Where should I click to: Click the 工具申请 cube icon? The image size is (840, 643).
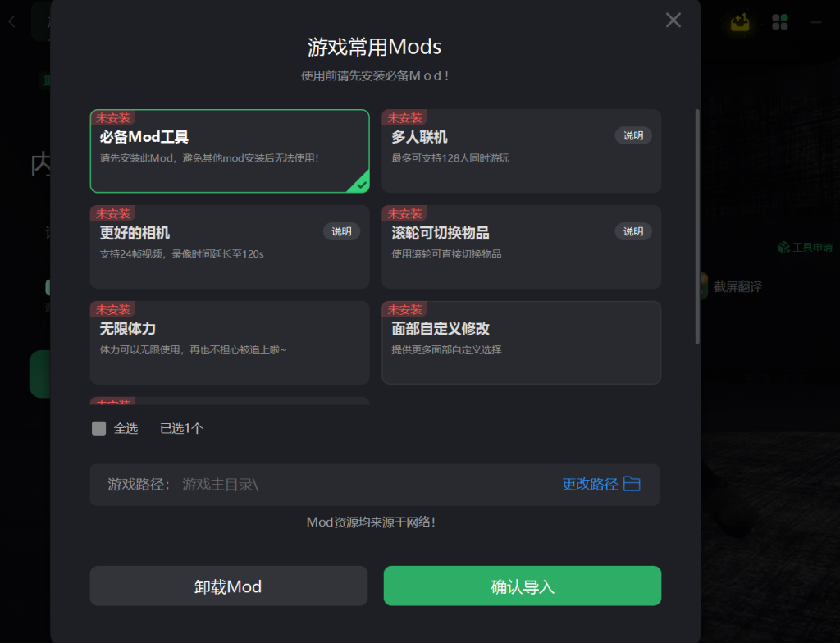pyautogui.click(x=783, y=247)
